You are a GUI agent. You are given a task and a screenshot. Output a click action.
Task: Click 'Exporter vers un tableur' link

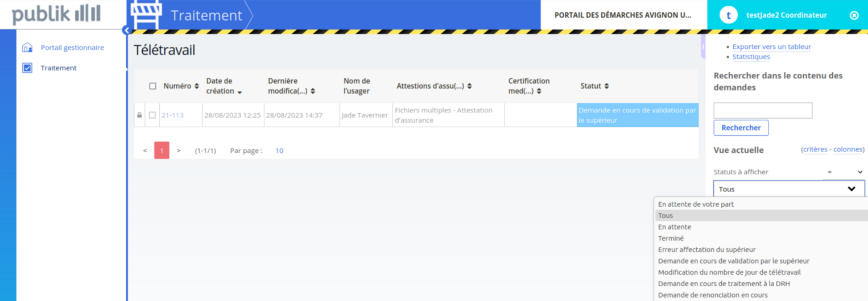(771, 47)
